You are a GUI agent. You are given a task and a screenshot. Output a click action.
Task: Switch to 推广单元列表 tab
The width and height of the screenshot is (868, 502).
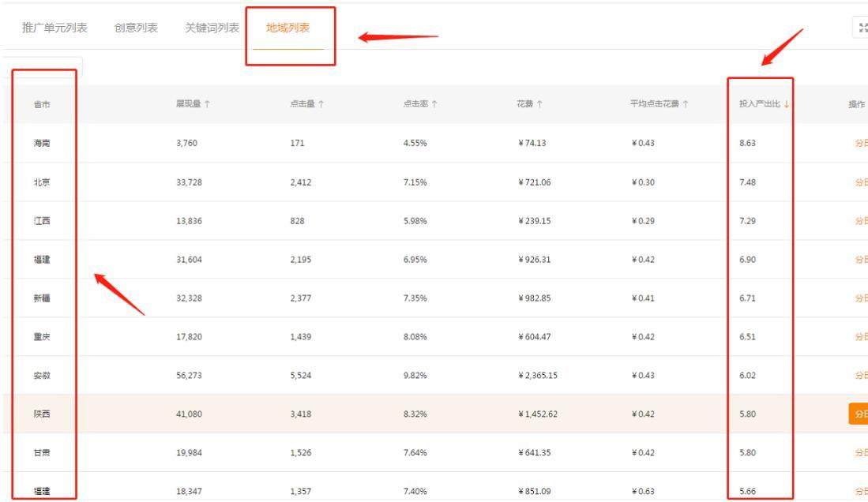[x=54, y=28]
